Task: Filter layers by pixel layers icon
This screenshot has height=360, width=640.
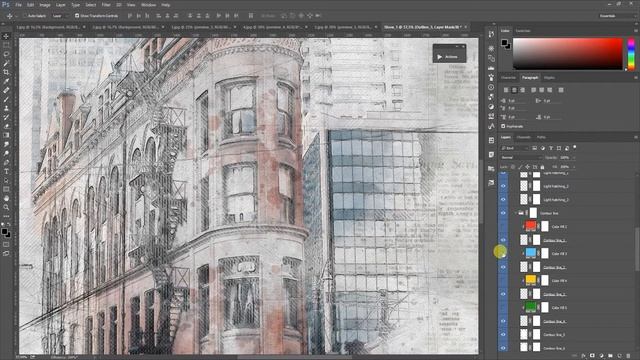Action: tap(534, 148)
